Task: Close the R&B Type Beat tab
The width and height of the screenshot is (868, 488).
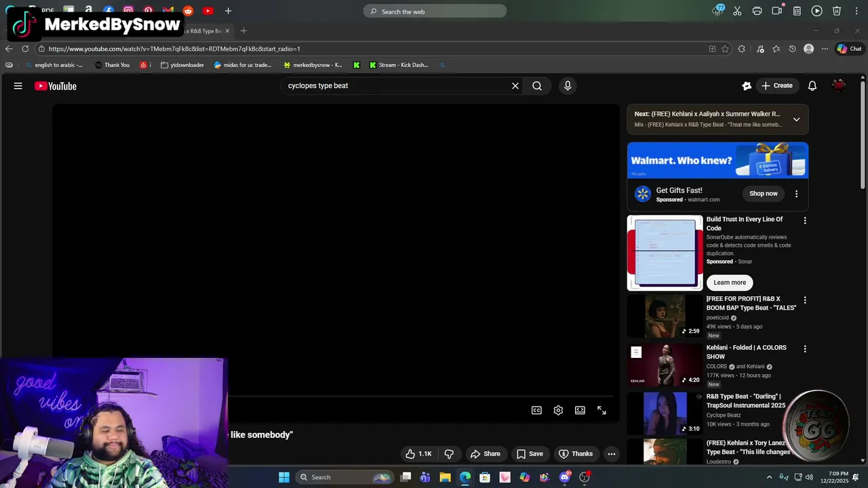Action: pyautogui.click(x=227, y=30)
